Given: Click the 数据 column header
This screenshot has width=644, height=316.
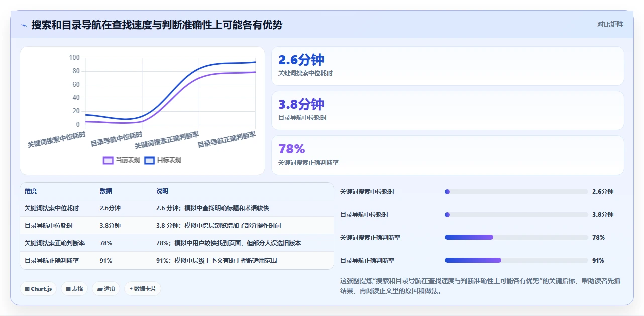Looking at the screenshot, I should (x=106, y=191).
